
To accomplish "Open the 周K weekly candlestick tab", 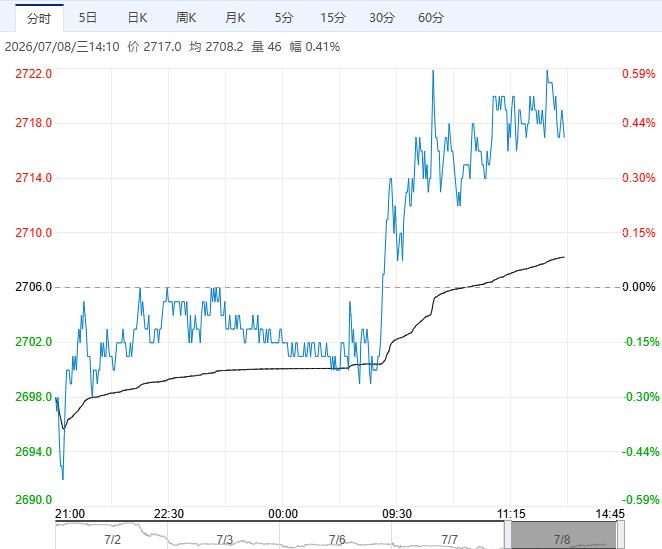I will tap(186, 18).
